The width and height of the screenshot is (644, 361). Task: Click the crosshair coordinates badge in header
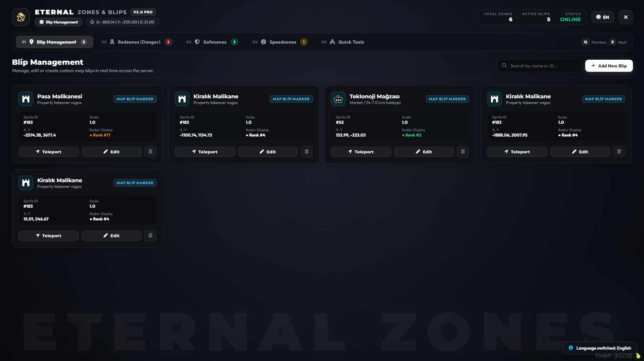point(122,22)
